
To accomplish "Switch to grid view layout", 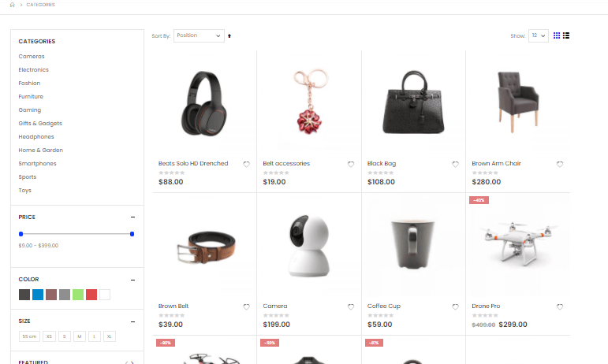I will click(557, 35).
